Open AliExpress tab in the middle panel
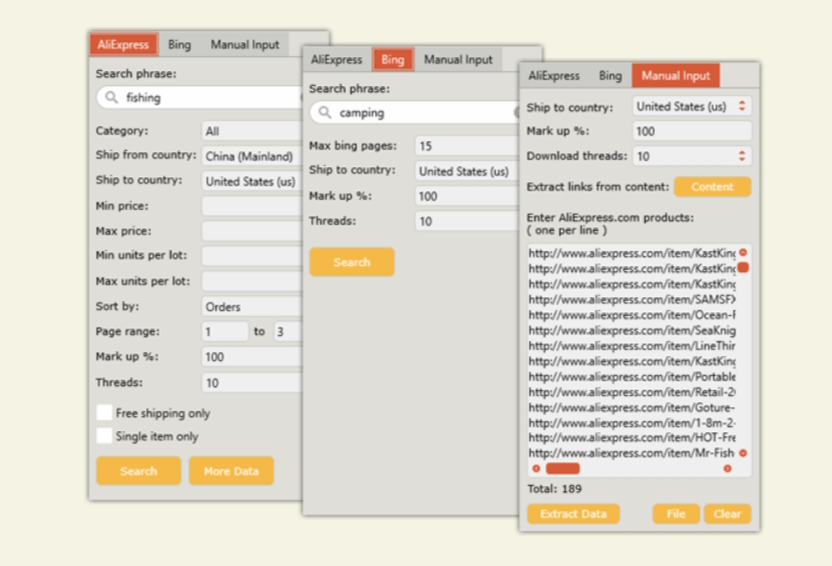 point(336,59)
